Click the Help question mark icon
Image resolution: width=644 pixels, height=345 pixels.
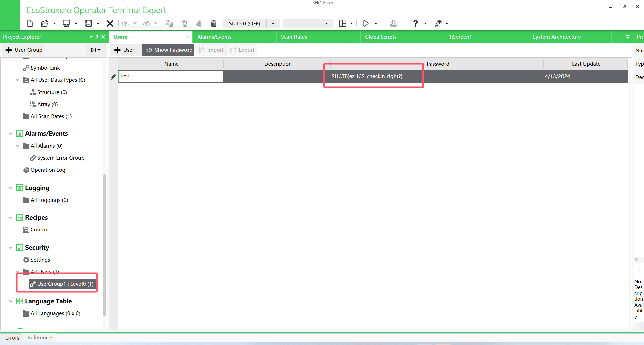point(416,23)
